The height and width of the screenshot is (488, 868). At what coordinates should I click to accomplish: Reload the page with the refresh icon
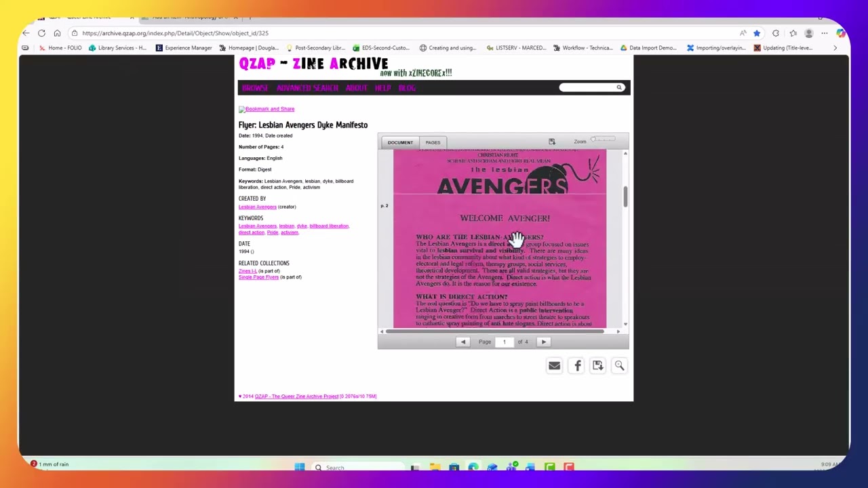[41, 33]
